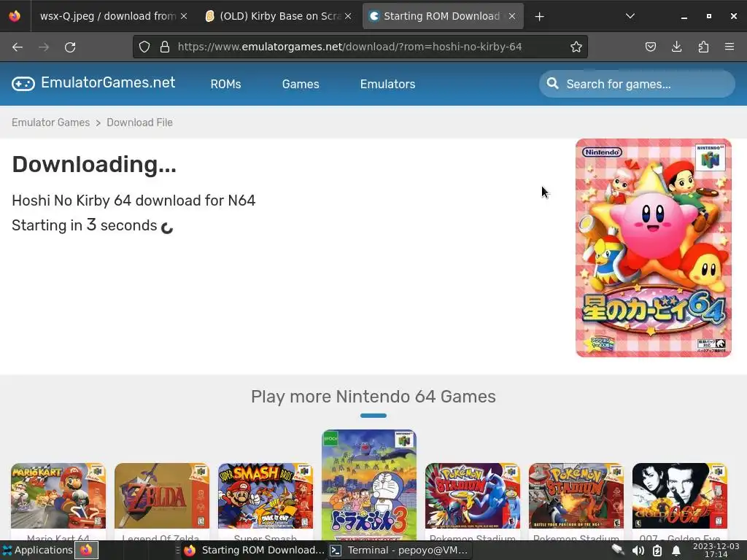Open the clock showing 2023-12-03
Screen dimensions: 747x560
click(716, 551)
